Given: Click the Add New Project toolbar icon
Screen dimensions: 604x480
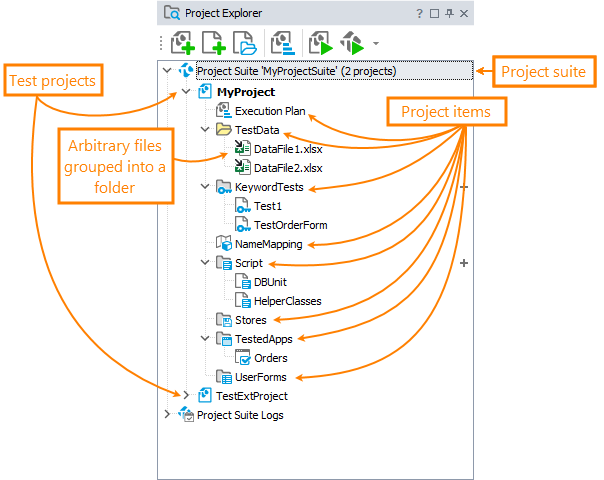Looking at the screenshot, I should 183,44.
